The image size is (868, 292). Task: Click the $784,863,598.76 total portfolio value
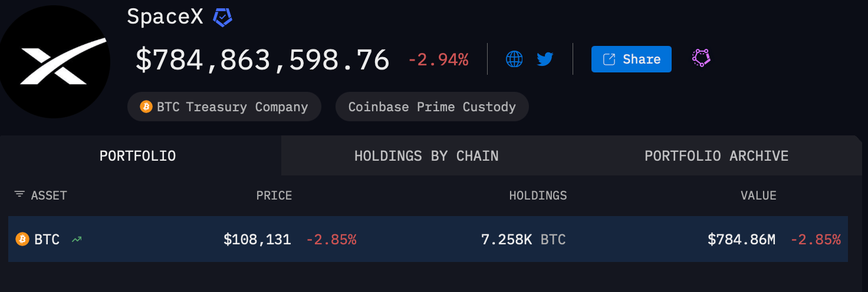(x=262, y=60)
